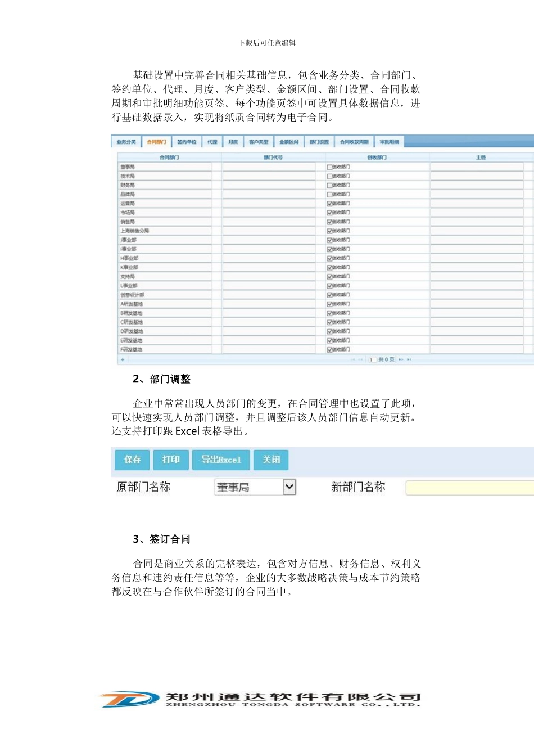Click the B研发基地 department name cell

coord(165,313)
